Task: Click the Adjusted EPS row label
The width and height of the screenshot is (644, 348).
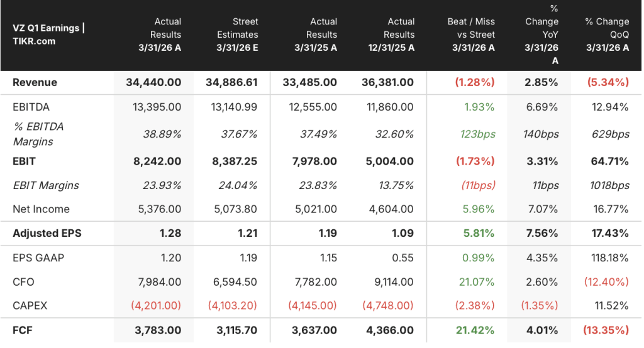Action: click(x=47, y=234)
